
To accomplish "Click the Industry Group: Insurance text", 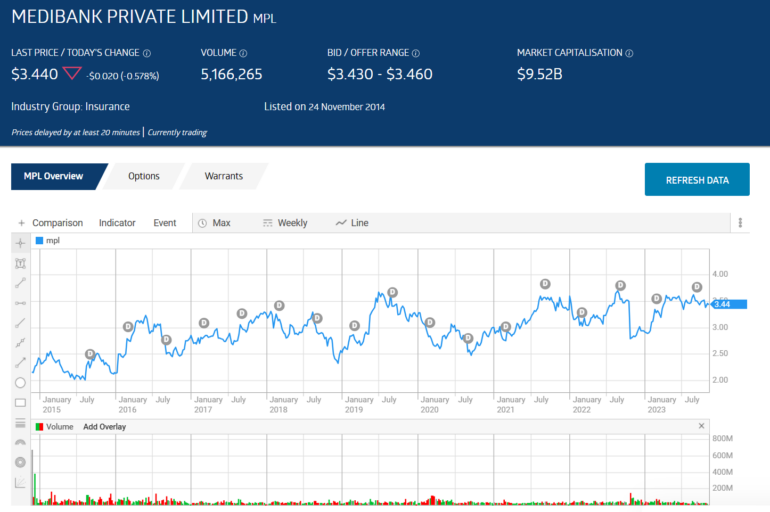I will click(70, 107).
